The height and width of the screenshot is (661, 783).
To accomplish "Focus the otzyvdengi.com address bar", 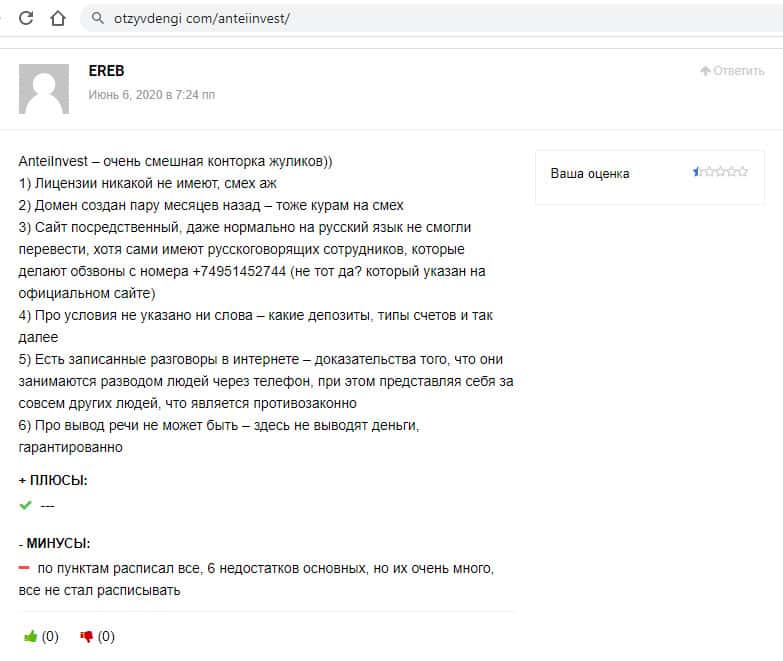I will pos(300,18).
